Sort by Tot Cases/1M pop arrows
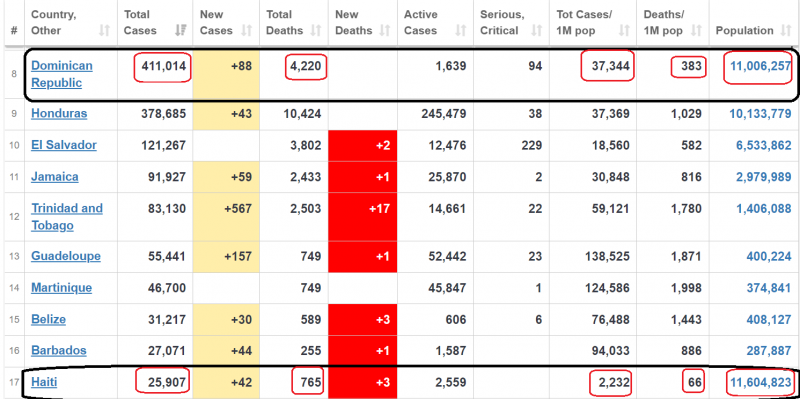800x399 pixels. 624,31
